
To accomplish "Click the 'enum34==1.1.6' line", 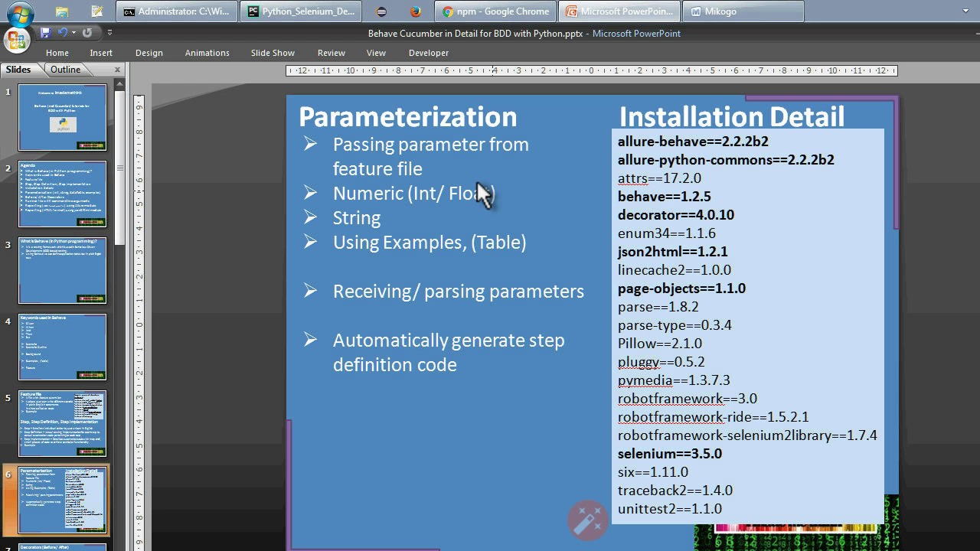I will pyautogui.click(x=667, y=233).
